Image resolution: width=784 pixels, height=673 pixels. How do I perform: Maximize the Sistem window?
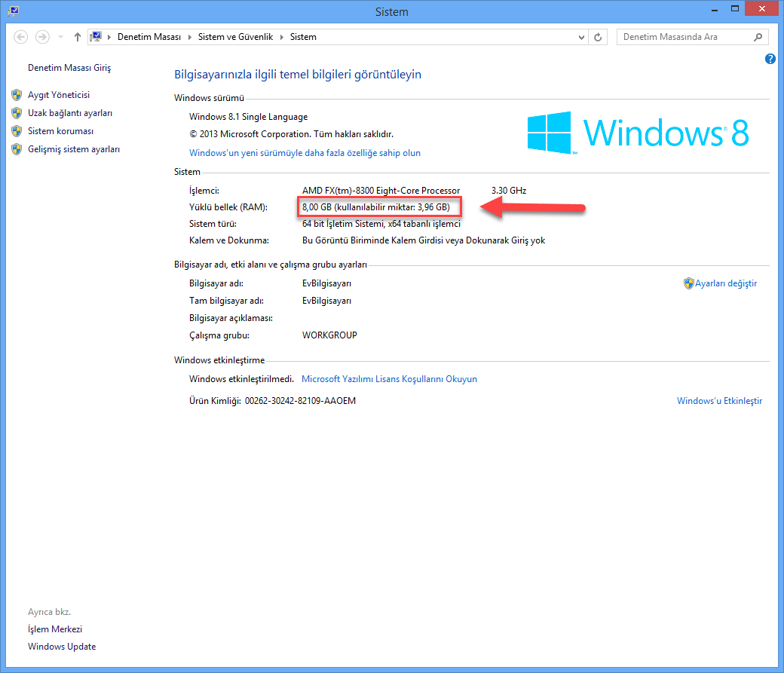click(x=734, y=9)
